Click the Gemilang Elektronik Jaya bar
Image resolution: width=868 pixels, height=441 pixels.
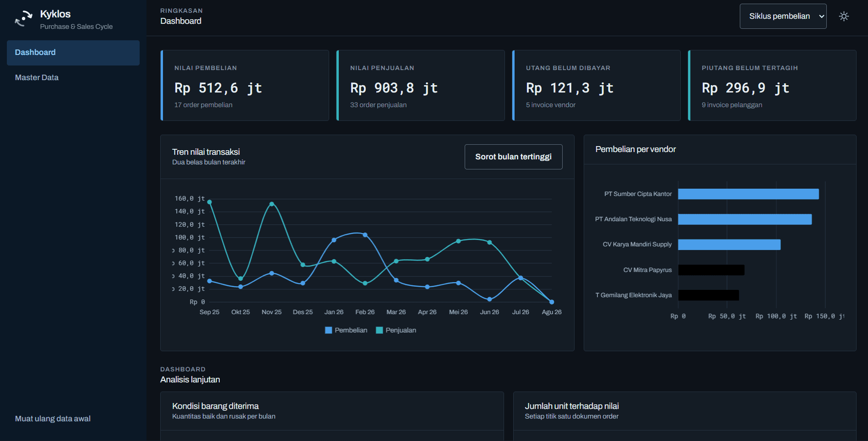pos(709,295)
